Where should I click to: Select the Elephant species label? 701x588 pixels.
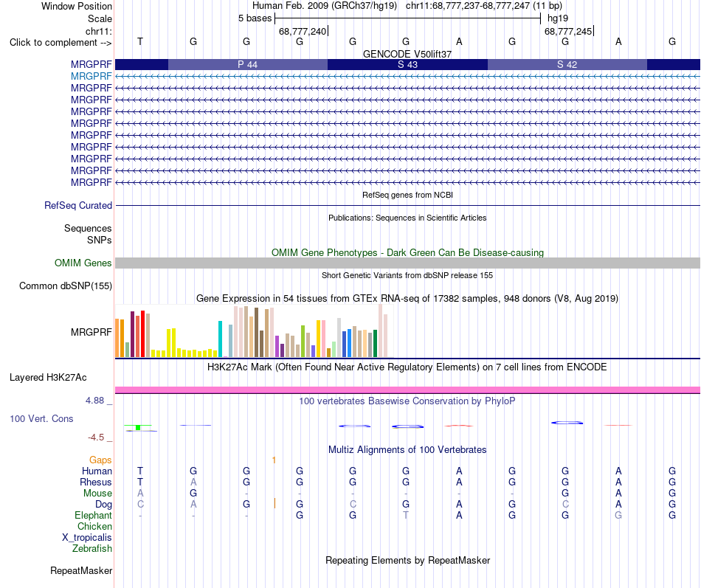point(93,516)
